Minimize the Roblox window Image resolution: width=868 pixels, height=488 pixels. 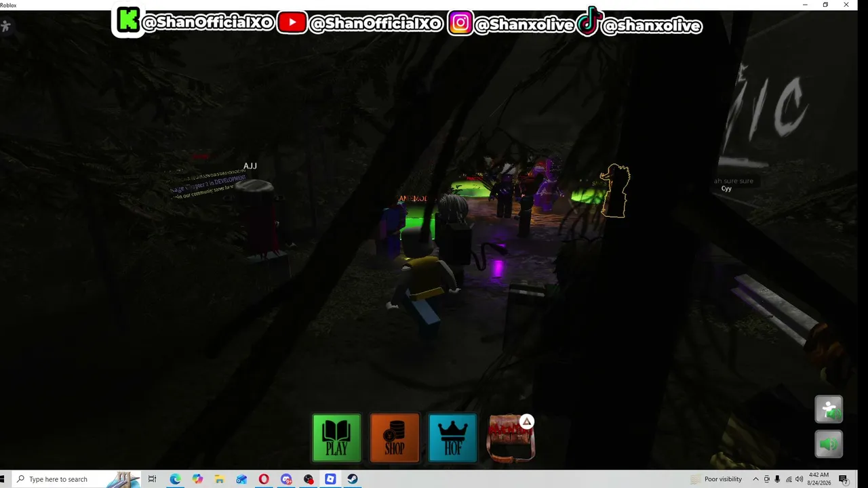(x=805, y=5)
